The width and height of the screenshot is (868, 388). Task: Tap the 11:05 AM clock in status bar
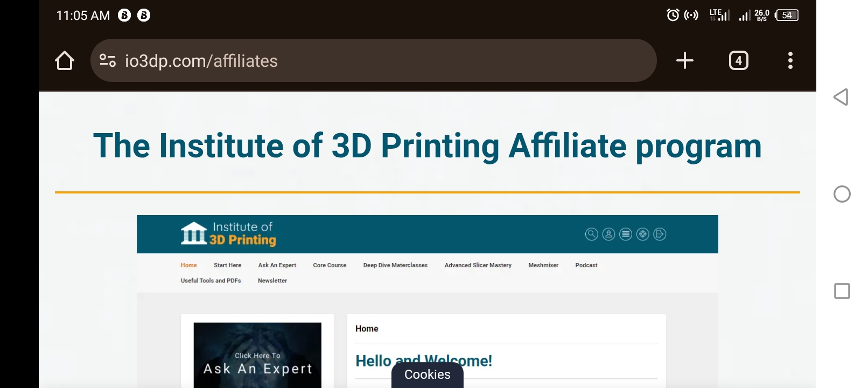[83, 16]
